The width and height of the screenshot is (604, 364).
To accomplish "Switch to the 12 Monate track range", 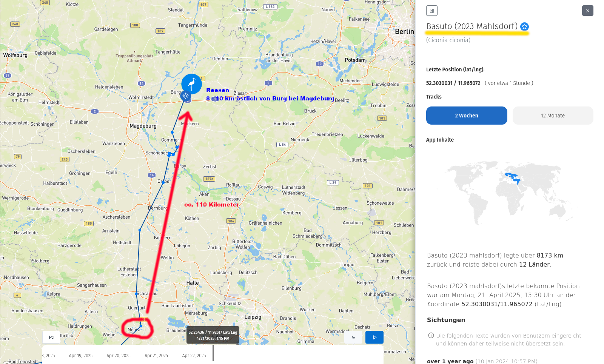I will point(553,116).
